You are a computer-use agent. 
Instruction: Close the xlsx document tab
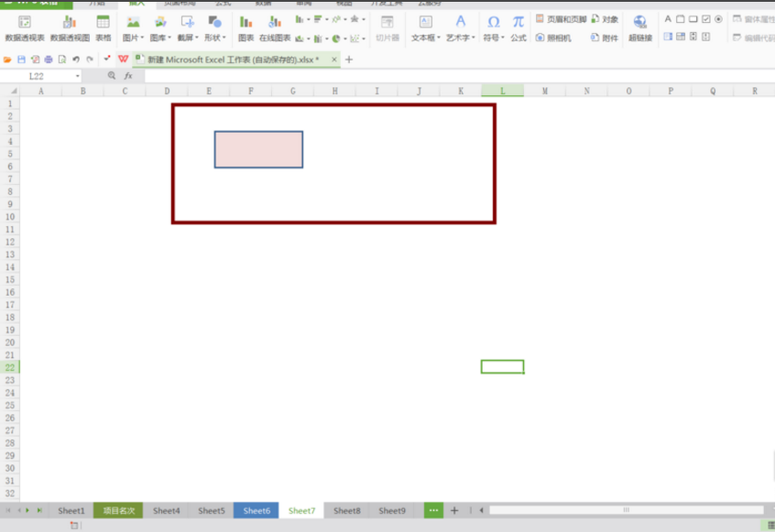coord(334,60)
